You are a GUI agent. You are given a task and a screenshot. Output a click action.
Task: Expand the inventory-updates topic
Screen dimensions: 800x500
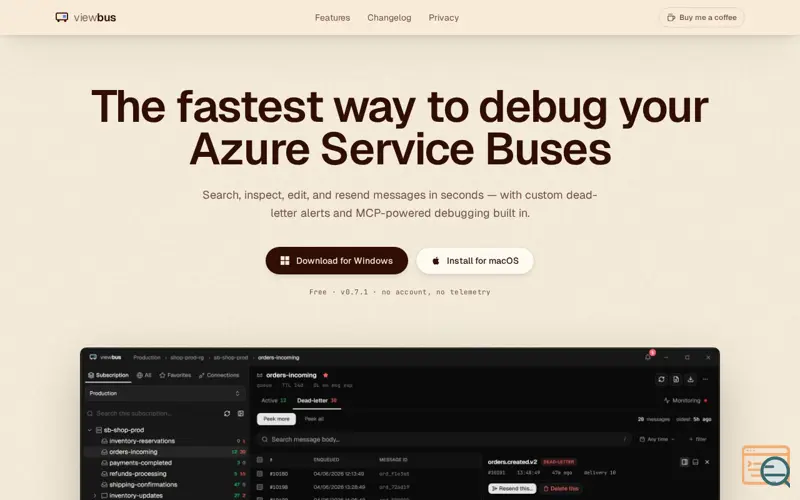tap(95, 495)
